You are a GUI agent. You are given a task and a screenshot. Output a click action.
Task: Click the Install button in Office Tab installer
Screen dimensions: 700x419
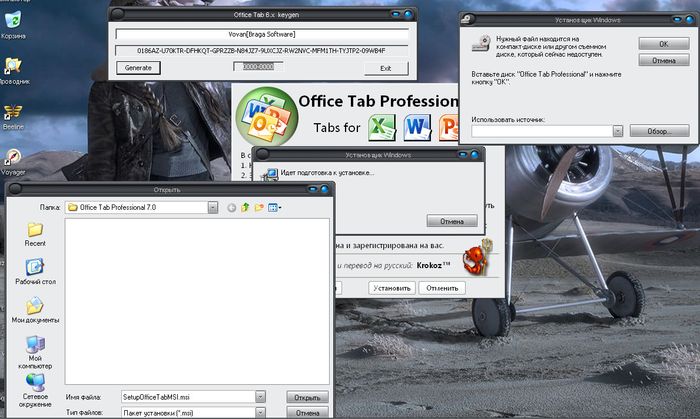392,288
